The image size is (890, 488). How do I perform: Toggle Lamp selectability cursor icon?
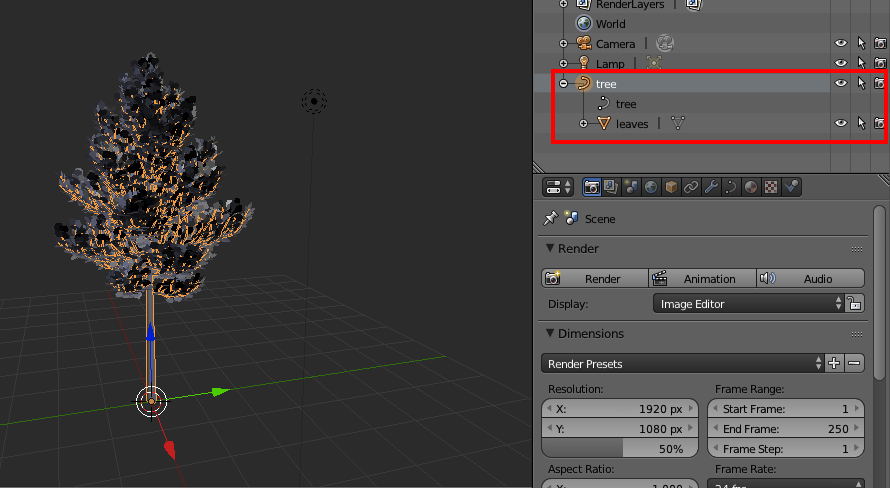pos(861,63)
